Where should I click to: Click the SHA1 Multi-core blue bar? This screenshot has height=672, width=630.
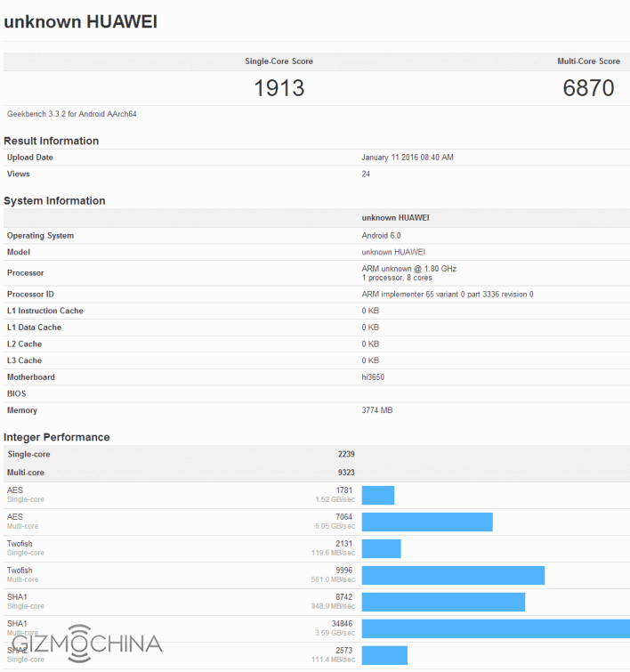coord(496,628)
